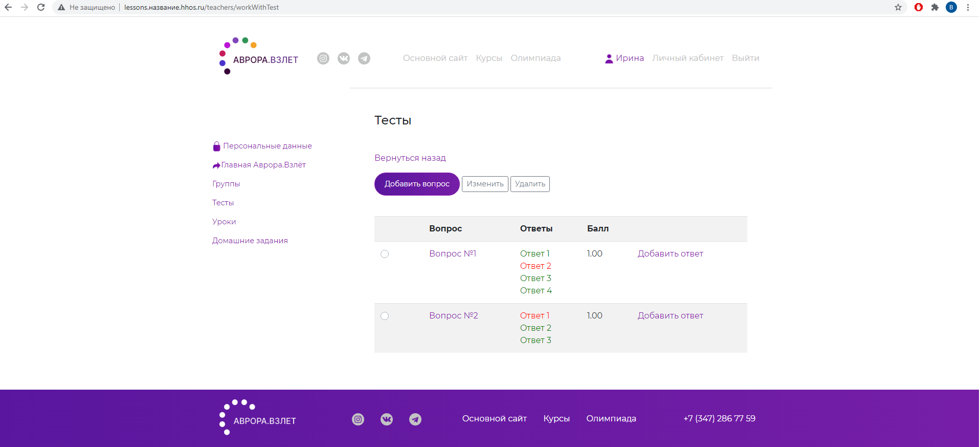Click the user icon beside Ирина

point(609,58)
